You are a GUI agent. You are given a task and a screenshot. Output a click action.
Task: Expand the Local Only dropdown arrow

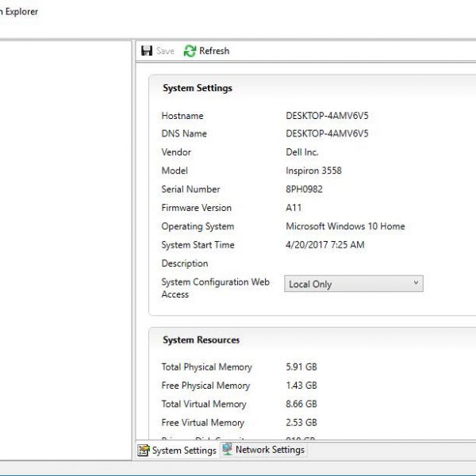[416, 283]
